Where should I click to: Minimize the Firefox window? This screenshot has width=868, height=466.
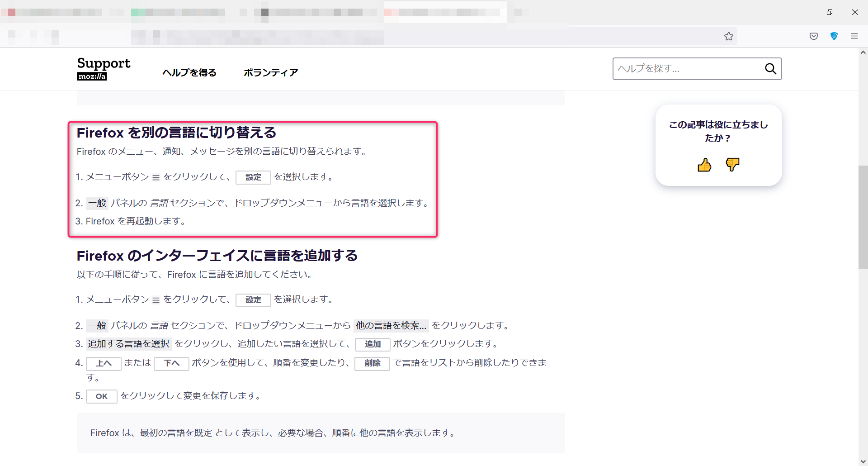coord(804,12)
